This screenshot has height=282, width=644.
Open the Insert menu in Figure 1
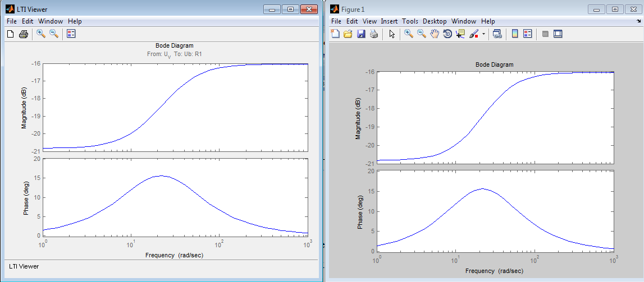tap(389, 21)
